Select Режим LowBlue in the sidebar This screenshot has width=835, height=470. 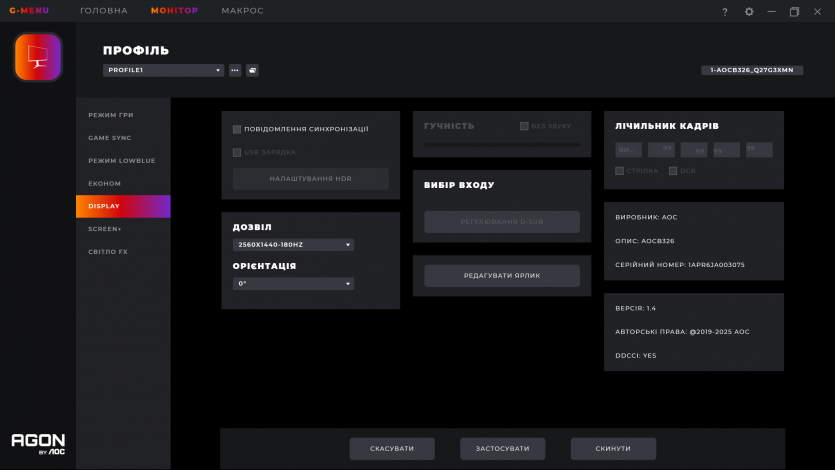point(122,161)
